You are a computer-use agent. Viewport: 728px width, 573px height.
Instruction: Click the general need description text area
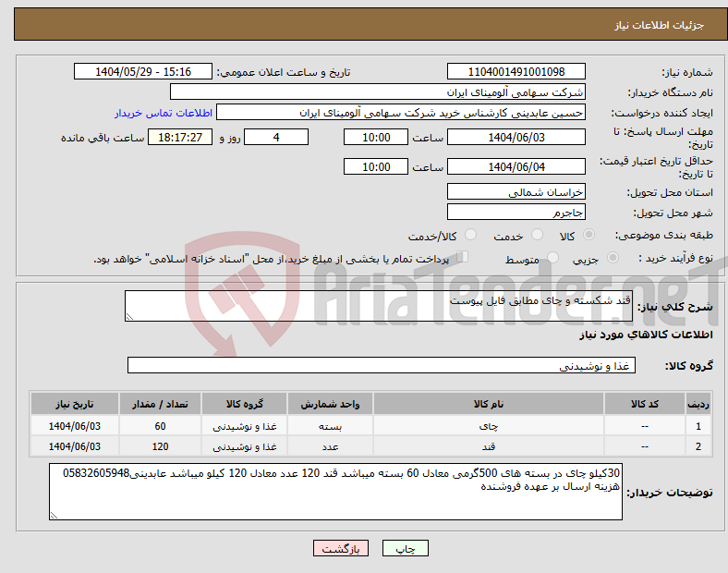tap(379, 307)
